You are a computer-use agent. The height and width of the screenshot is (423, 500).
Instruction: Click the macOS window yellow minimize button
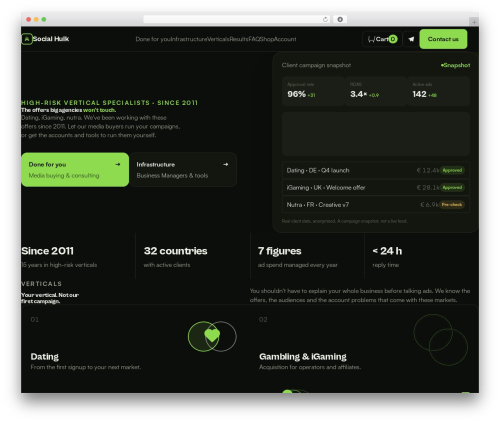point(36,19)
